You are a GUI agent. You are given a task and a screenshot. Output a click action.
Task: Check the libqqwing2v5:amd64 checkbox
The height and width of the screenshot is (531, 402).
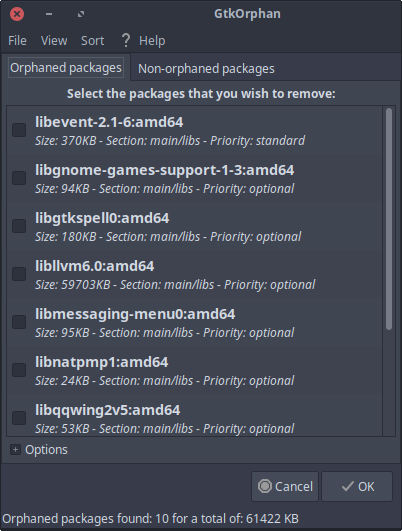[x=19, y=418]
